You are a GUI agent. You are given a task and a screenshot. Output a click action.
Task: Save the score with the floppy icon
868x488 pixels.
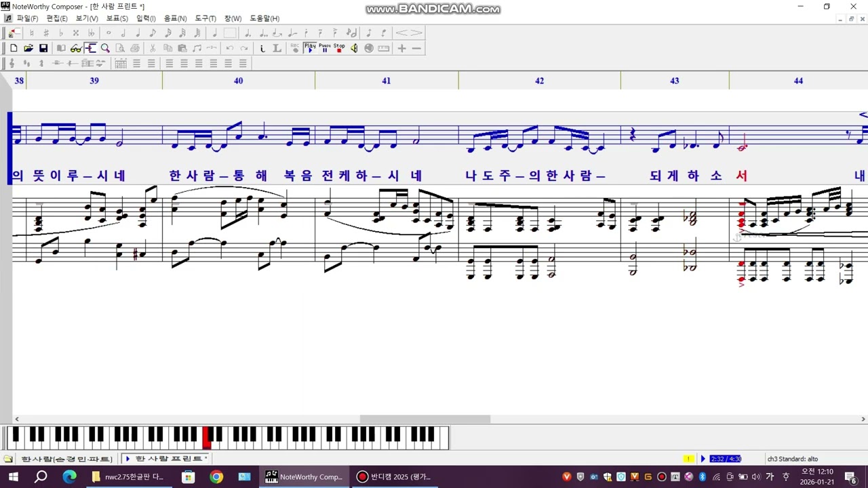[x=43, y=48]
